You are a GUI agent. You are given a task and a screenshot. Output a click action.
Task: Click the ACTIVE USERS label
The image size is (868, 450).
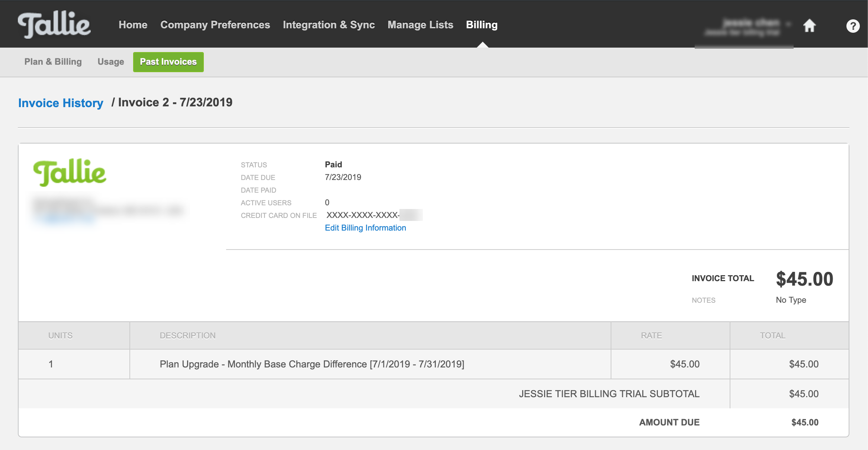pyautogui.click(x=266, y=203)
